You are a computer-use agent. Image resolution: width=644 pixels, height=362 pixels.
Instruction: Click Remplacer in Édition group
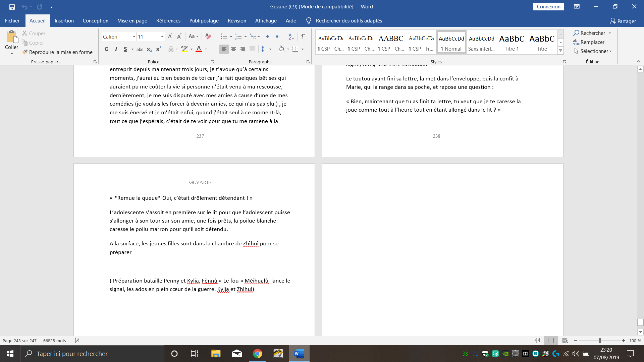[x=592, y=42]
